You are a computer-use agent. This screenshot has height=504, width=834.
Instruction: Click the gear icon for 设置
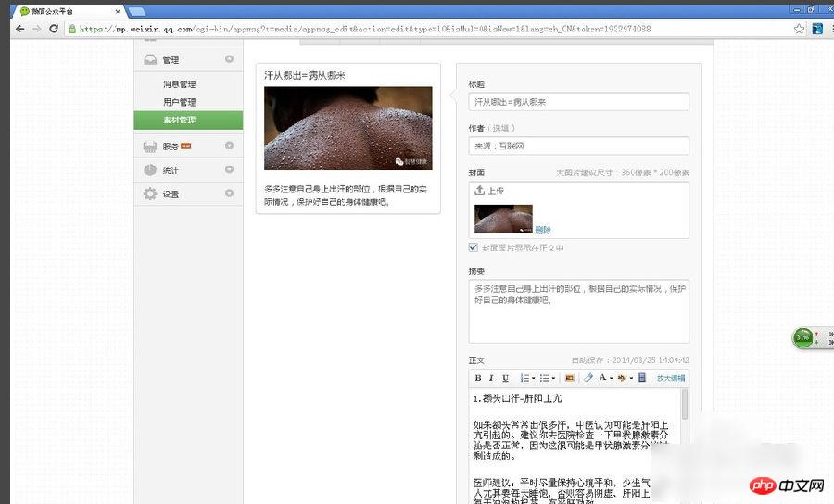(150, 194)
